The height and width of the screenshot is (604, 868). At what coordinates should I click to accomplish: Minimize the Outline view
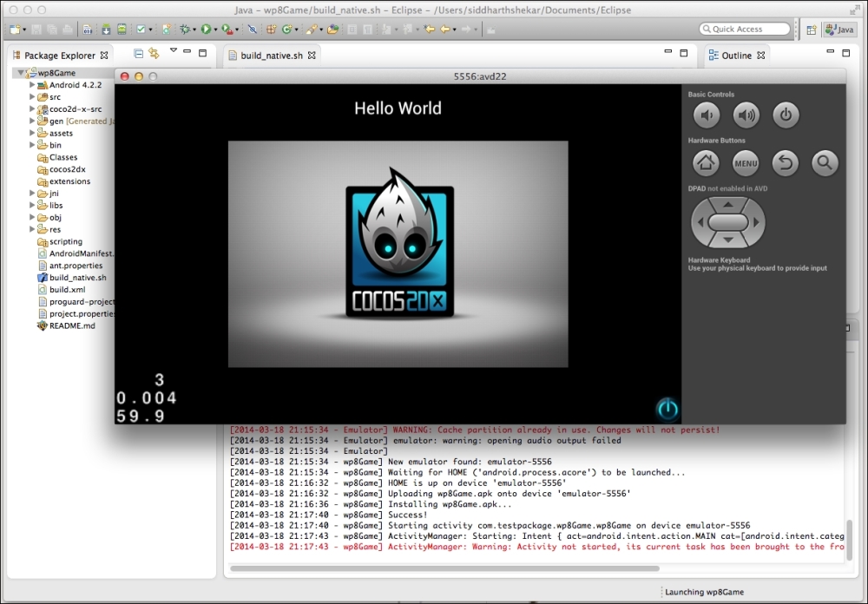[830, 51]
